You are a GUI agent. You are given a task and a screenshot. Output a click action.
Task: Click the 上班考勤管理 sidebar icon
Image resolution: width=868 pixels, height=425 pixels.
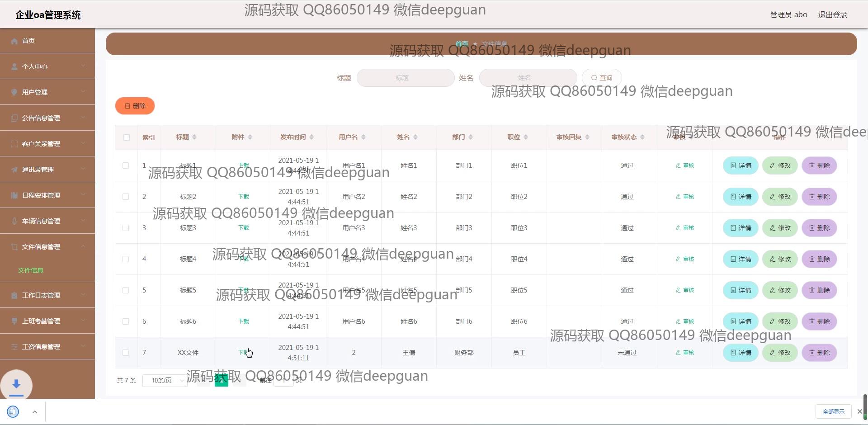(14, 321)
